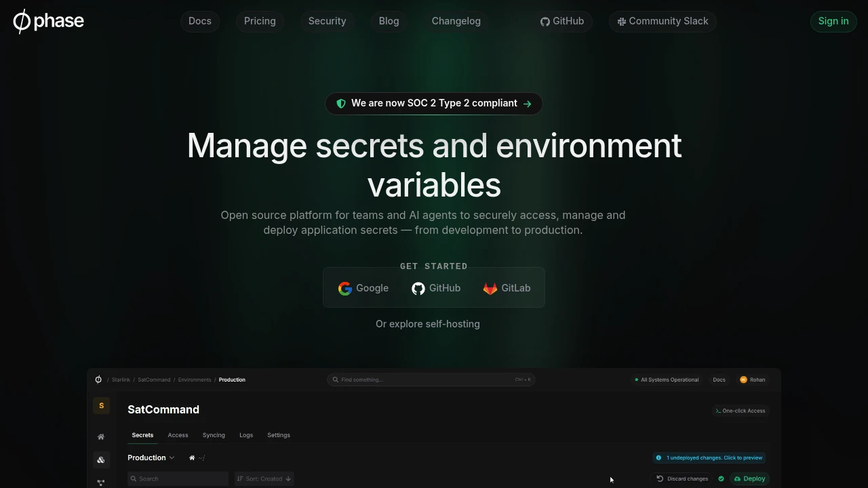
Task: Click the phase logo in the header
Action: pyautogui.click(x=49, y=21)
